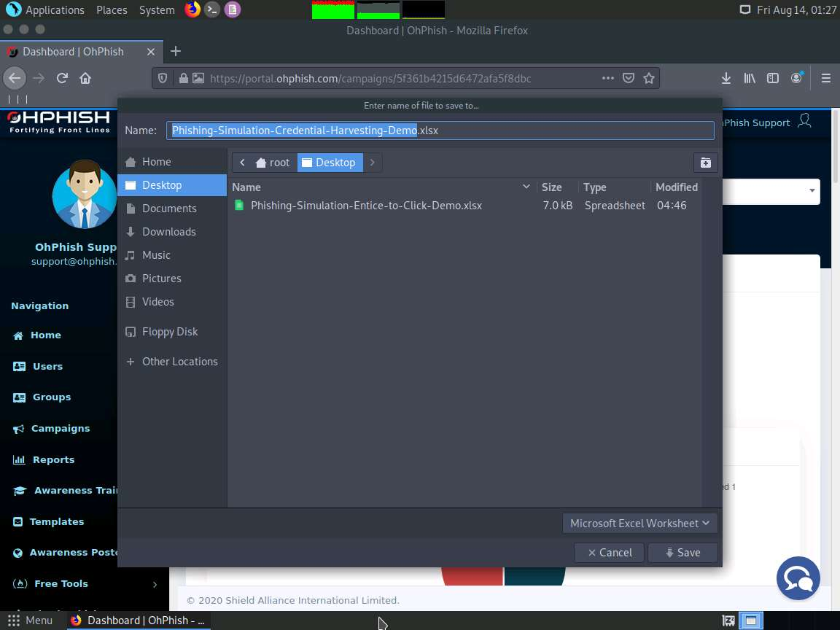
Task: Open Templates in OhPhish navigation
Action: click(48, 522)
